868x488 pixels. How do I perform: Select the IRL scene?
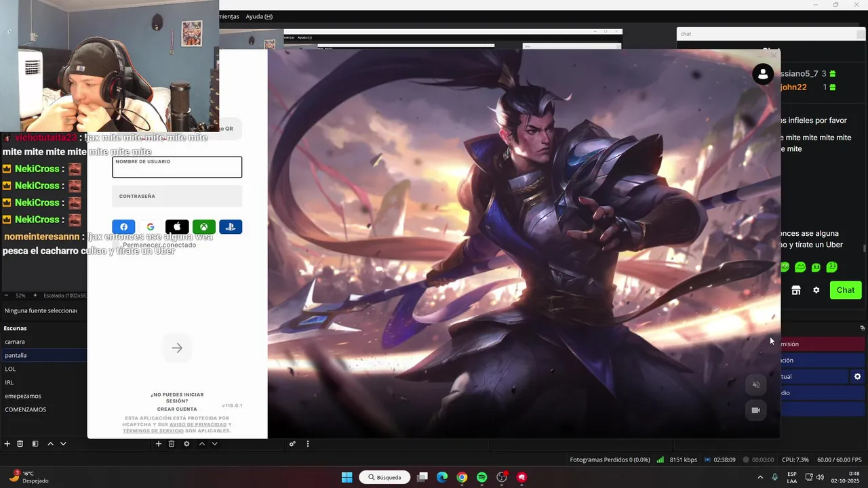[x=43, y=382]
